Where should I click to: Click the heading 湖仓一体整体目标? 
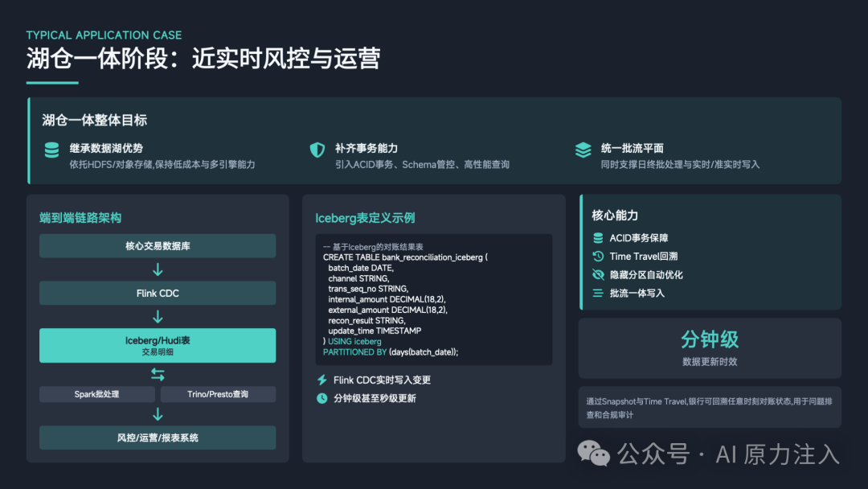pyautogui.click(x=95, y=120)
